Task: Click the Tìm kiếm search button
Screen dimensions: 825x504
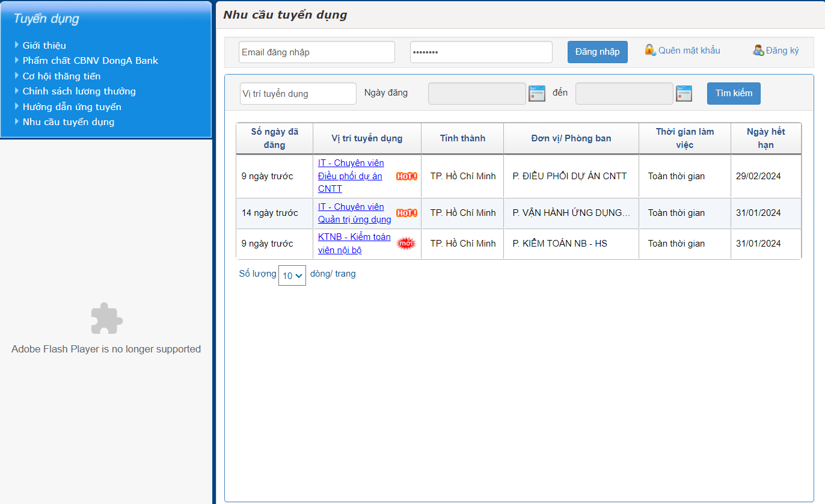Action: click(x=734, y=93)
